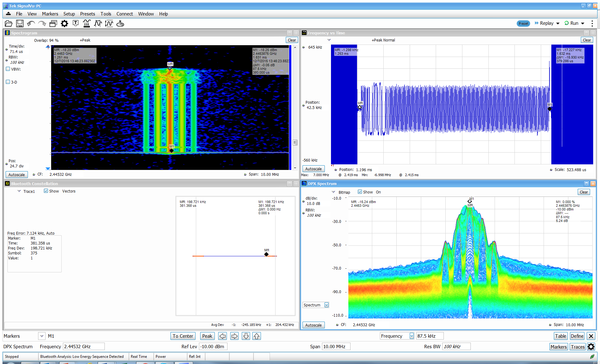Expand the Run dropdown arrow

tap(583, 23)
